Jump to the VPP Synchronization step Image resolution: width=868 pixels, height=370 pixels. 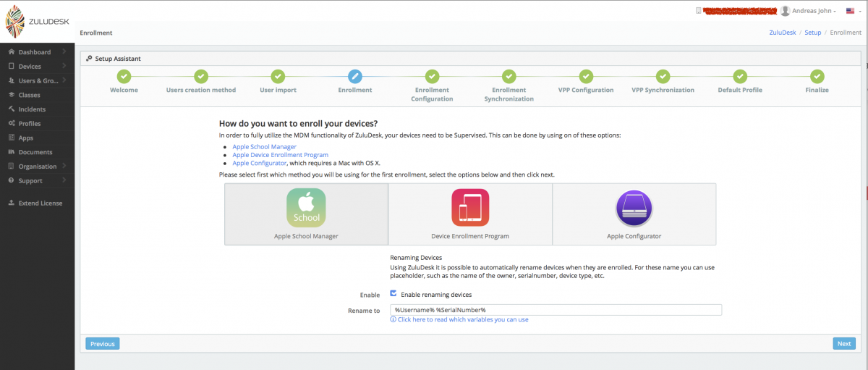pos(663,76)
